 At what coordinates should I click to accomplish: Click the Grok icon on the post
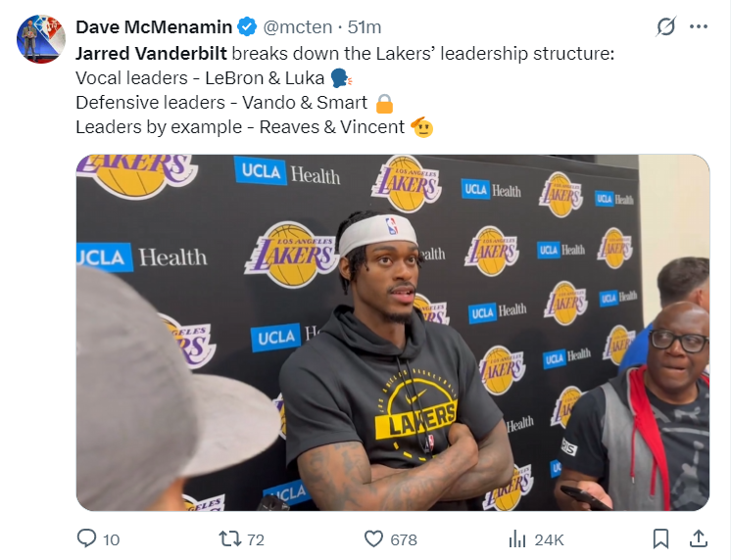665,26
